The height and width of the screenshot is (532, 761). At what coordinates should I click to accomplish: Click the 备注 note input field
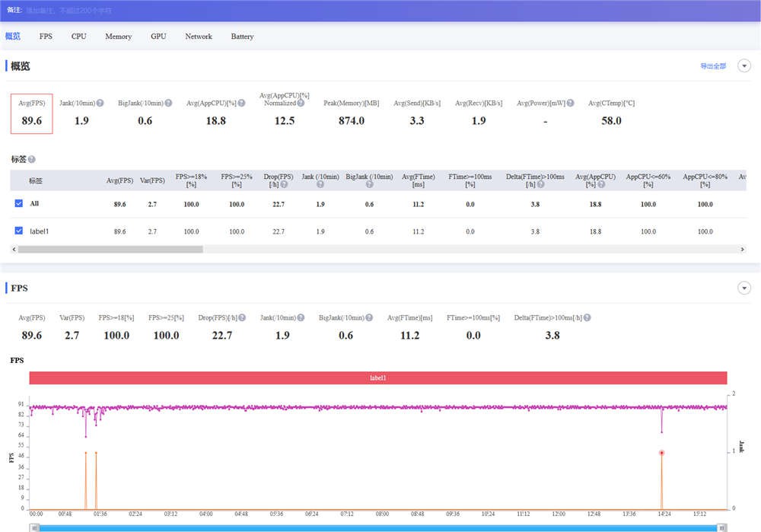click(x=69, y=10)
